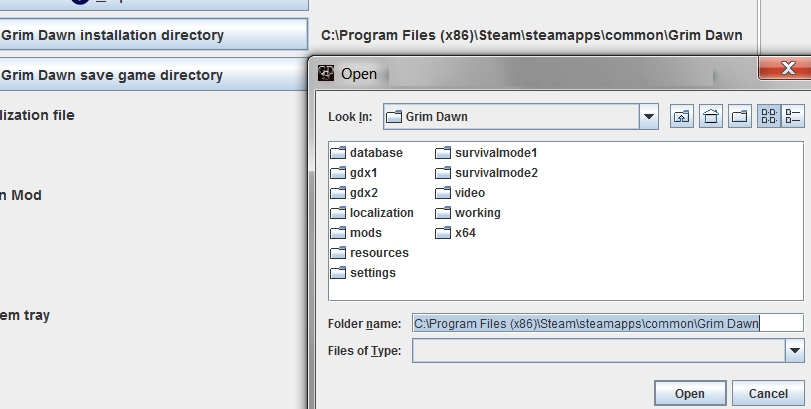The width and height of the screenshot is (811, 409).
Task: Select the database folder icon
Action: (338, 153)
